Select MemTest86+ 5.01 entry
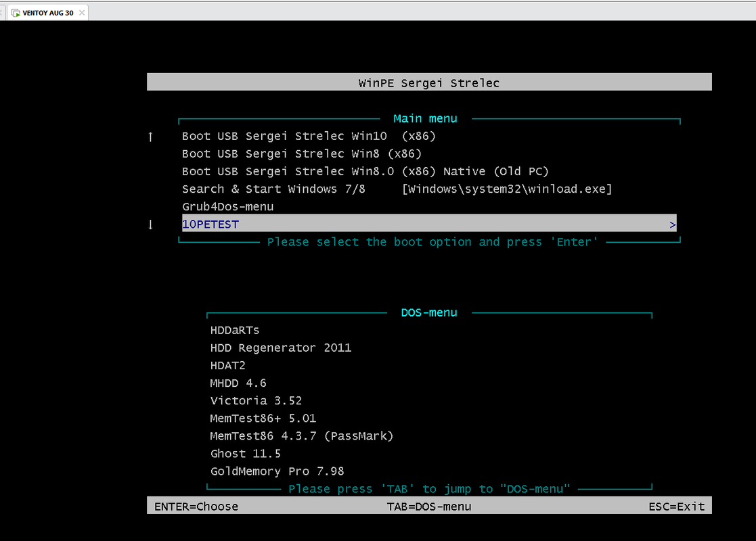 click(x=263, y=418)
